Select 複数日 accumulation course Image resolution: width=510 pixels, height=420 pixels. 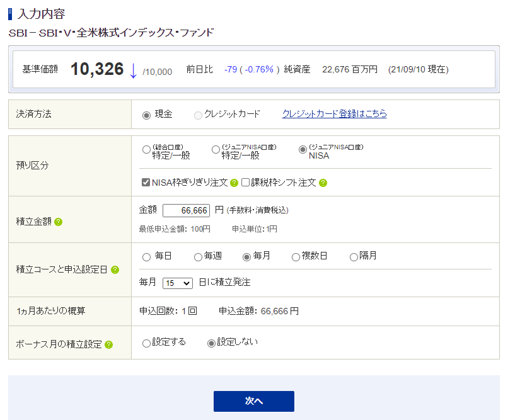pos(296,258)
